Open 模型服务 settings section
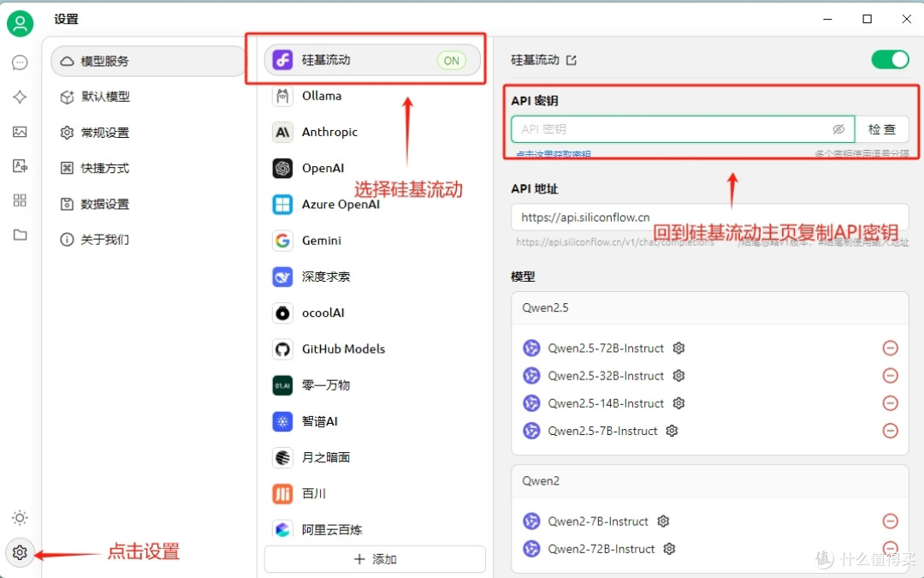The width and height of the screenshot is (924, 578). click(148, 62)
